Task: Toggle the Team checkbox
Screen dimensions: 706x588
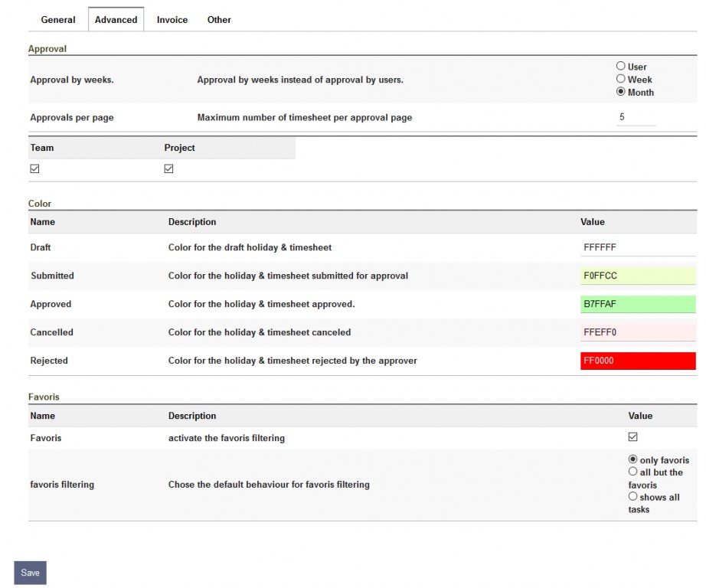Action: coord(34,169)
